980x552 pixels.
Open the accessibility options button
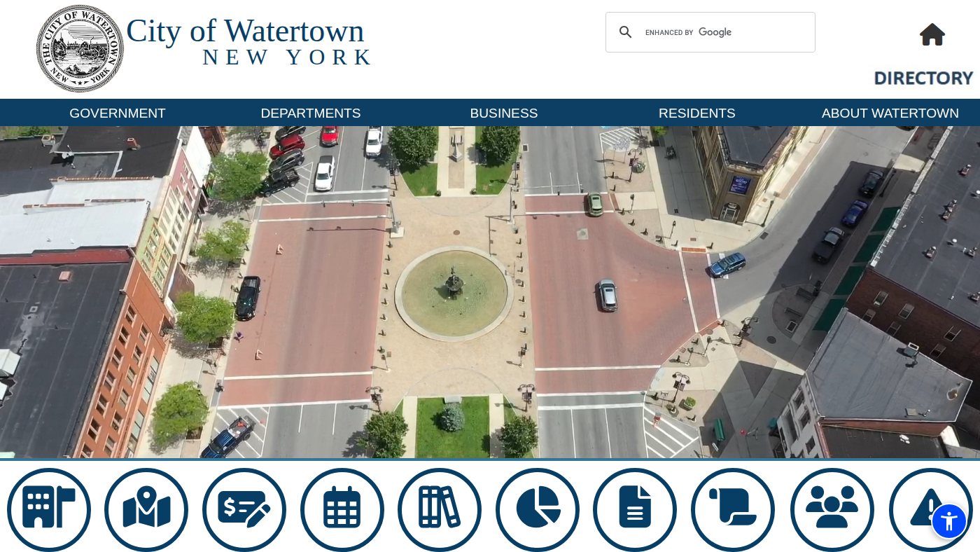[x=949, y=521]
